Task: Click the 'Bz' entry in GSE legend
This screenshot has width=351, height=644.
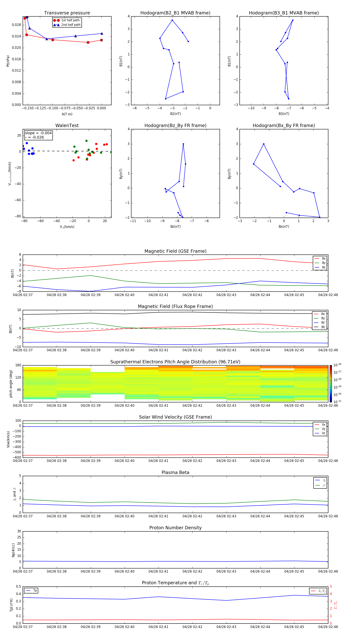Action: click(x=320, y=267)
